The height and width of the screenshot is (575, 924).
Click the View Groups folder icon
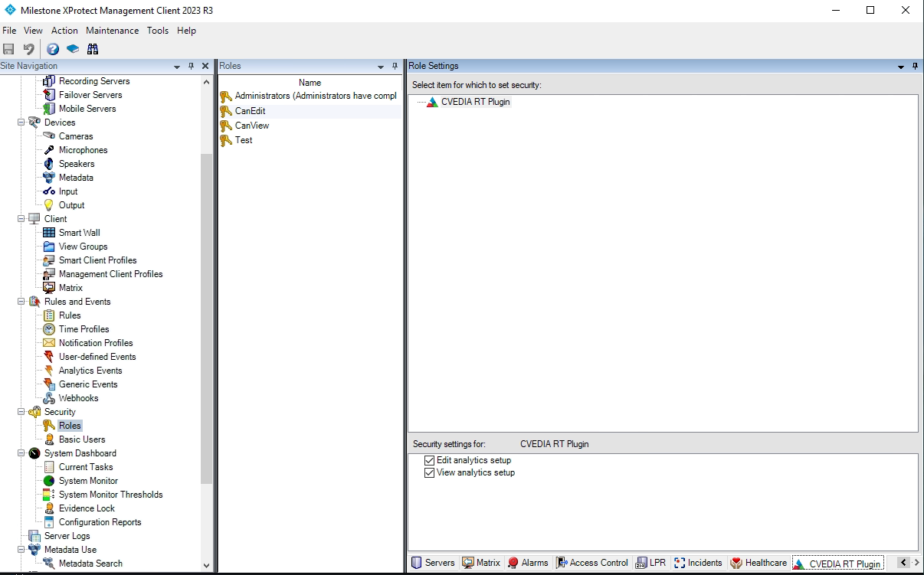pyautogui.click(x=49, y=247)
